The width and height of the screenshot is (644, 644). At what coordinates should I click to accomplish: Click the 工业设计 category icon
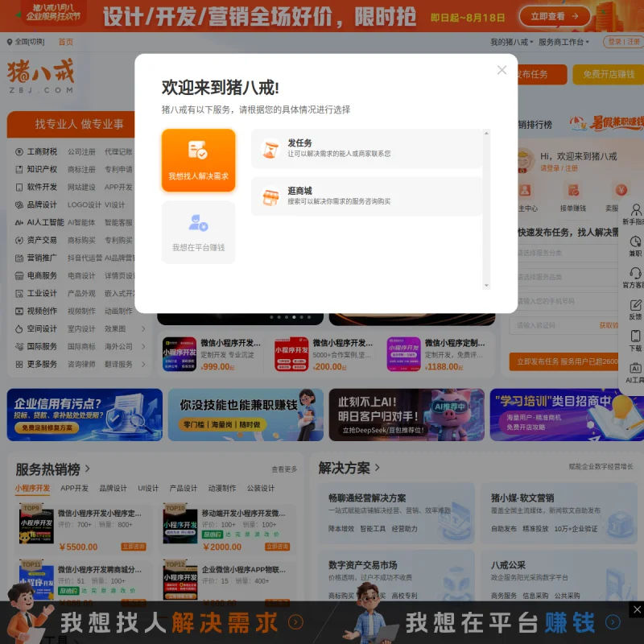click(x=19, y=293)
